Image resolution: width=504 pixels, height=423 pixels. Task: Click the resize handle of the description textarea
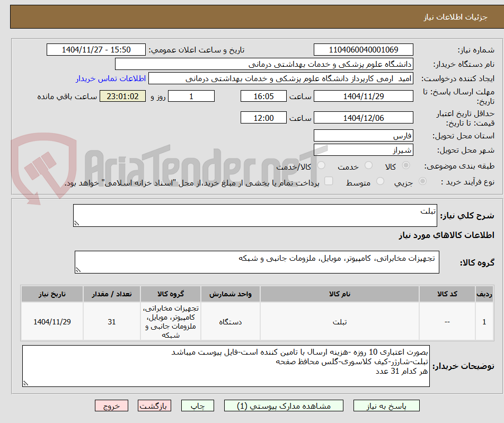pyautogui.click(x=76, y=223)
